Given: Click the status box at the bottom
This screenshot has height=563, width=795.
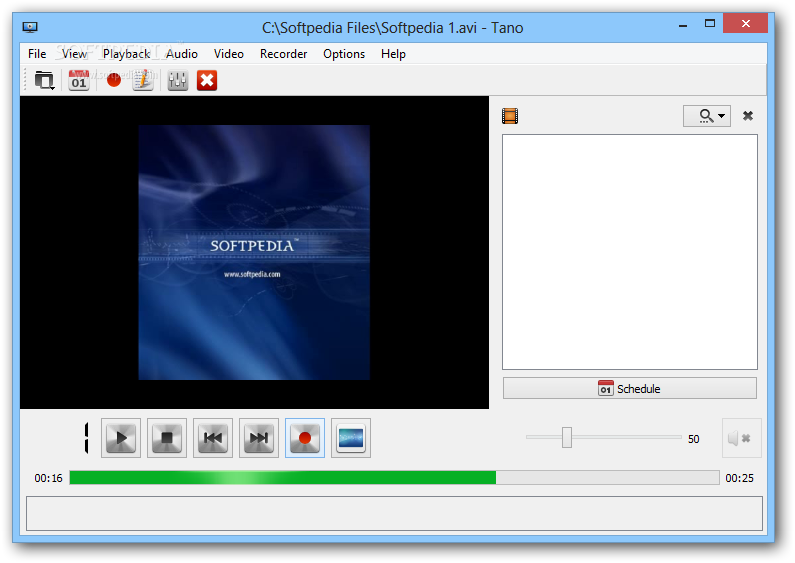Looking at the screenshot, I should tap(394, 514).
